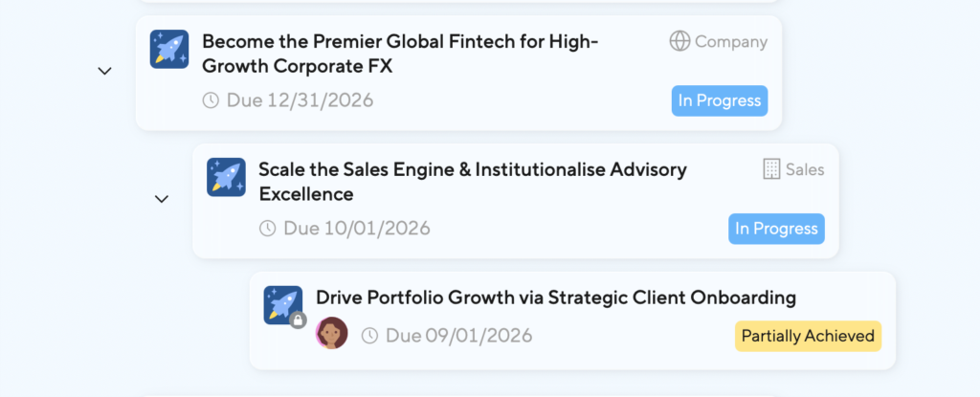This screenshot has width=980, height=397.
Task: Click In Progress badge on Company objective
Action: 720,100
